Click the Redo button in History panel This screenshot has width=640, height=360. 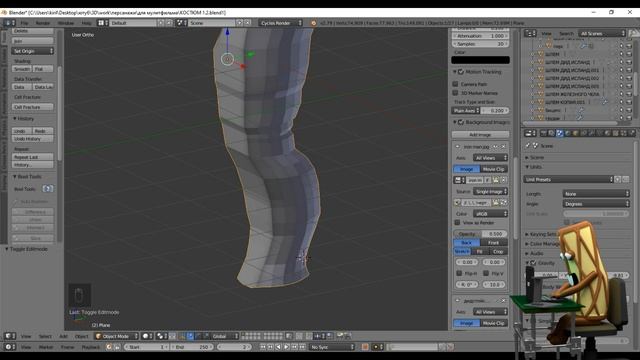[43, 131]
